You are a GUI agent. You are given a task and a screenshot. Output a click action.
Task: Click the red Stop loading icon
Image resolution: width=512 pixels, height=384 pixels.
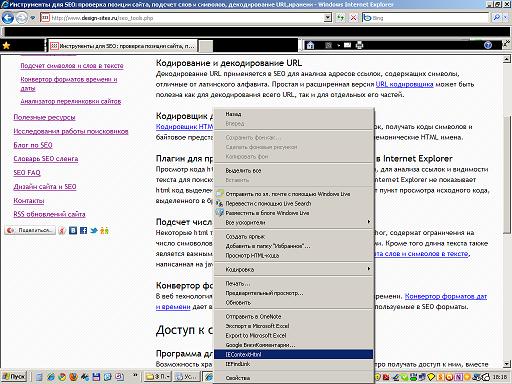(x=353, y=18)
